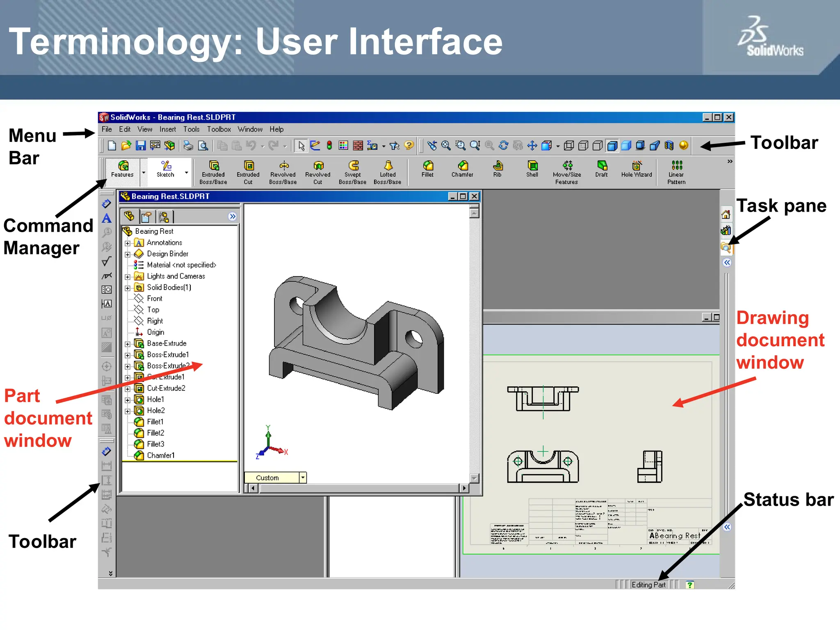This screenshot has width=840, height=630.
Task: Toggle Shaded display mode
Action: tap(626, 146)
